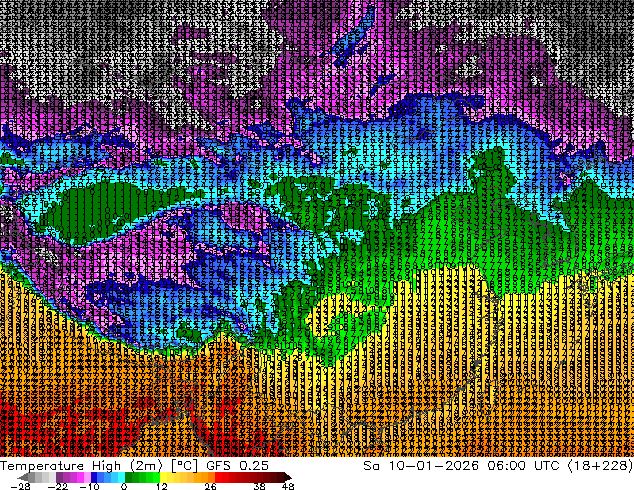Click the '-10' legend value
Image resolution: width=634 pixels, height=490 pixels.
(x=89, y=486)
